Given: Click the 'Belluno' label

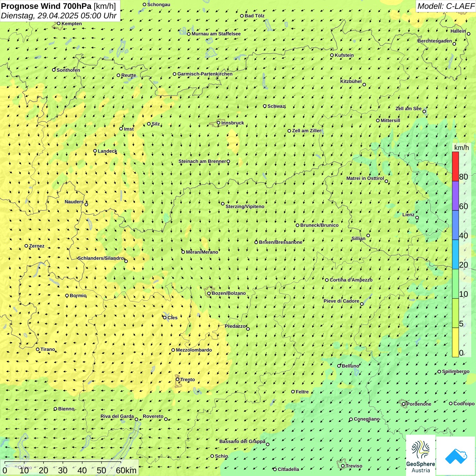Looking at the screenshot, I should tap(350, 366).
